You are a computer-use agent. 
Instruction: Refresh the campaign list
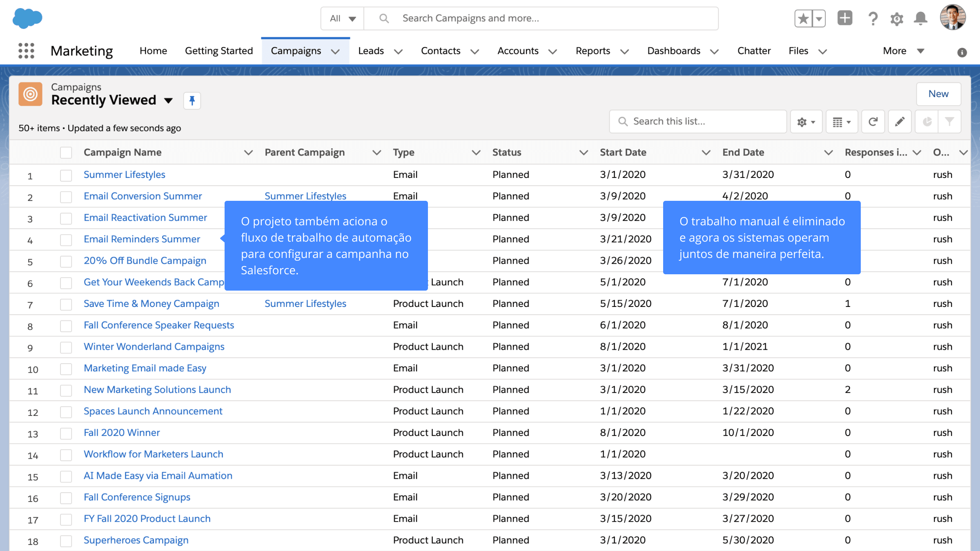(x=873, y=122)
